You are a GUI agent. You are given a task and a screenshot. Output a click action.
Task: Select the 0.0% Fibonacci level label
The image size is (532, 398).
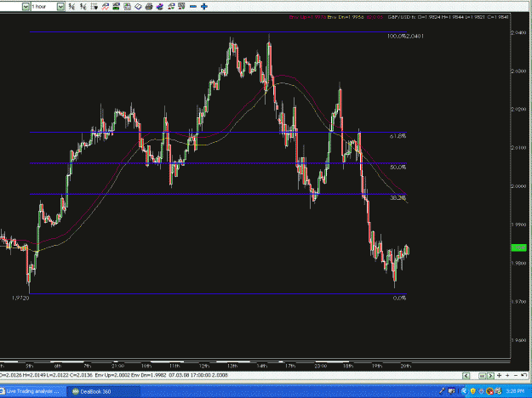(399, 298)
